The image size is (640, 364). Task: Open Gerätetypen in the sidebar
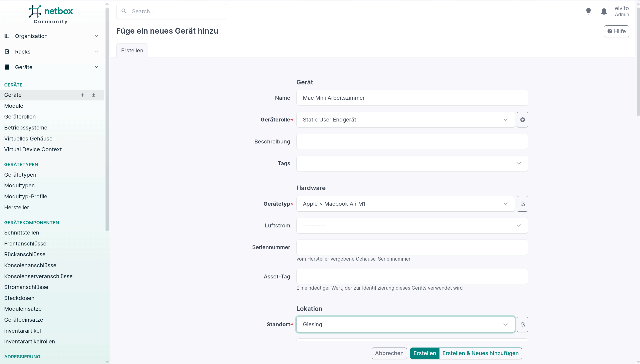pyautogui.click(x=20, y=175)
